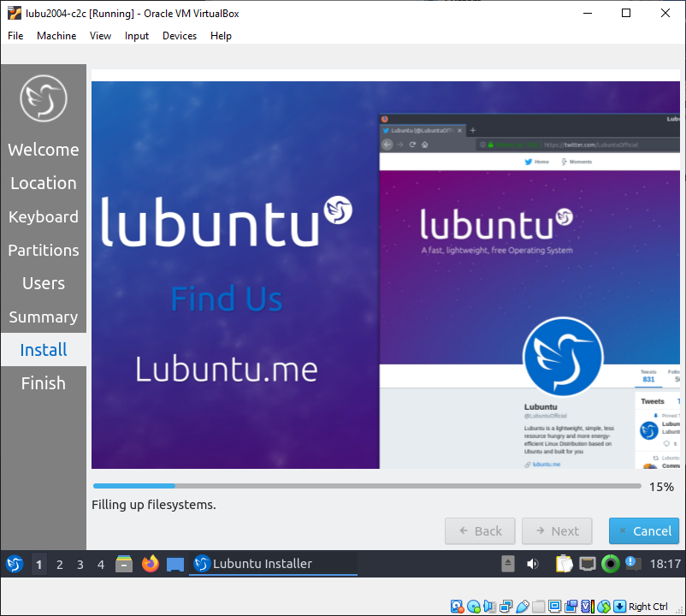Switch to virtual desktop 4

tap(101, 564)
